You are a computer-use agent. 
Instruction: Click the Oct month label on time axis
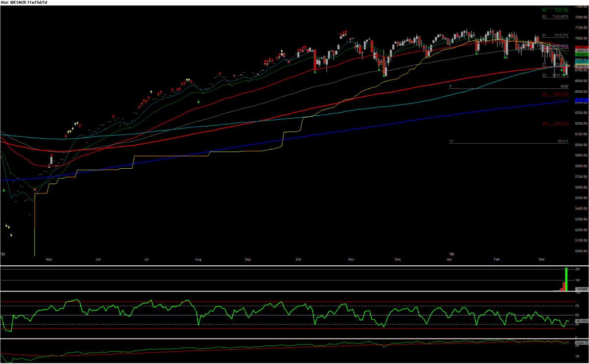tap(299, 259)
